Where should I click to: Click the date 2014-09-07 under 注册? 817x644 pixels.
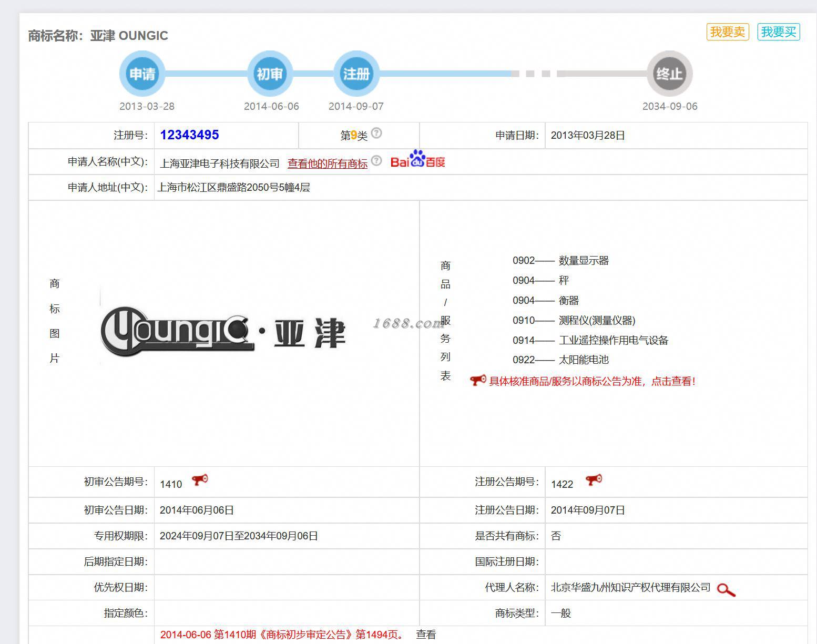point(356,106)
